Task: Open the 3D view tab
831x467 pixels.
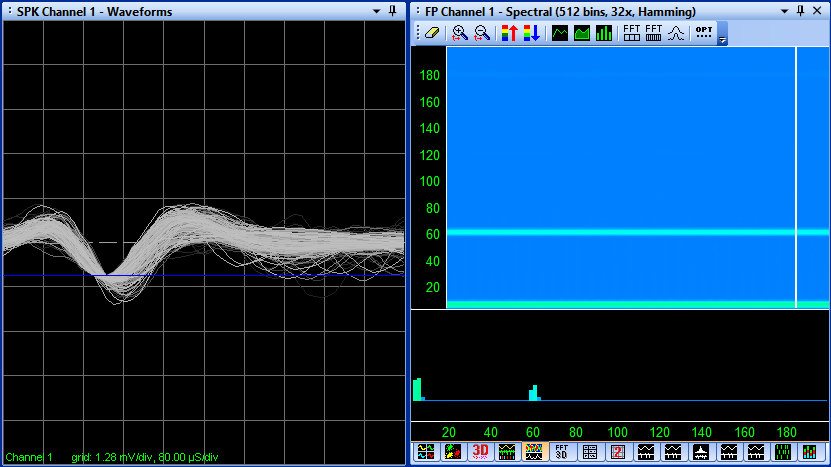Action: [480, 452]
